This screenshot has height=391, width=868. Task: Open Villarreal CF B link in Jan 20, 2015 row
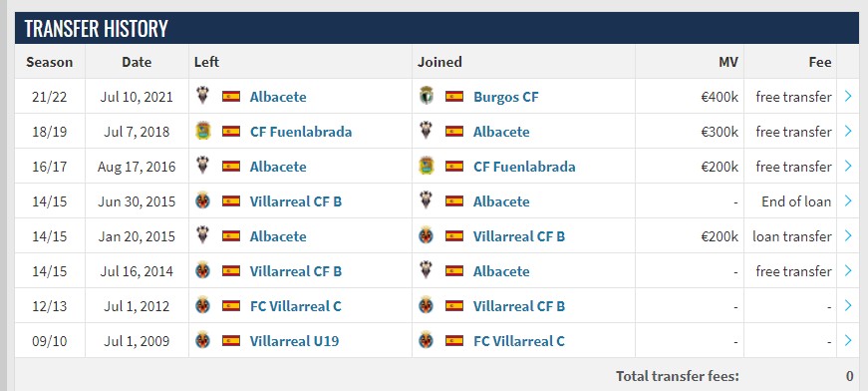pyautogui.click(x=518, y=236)
